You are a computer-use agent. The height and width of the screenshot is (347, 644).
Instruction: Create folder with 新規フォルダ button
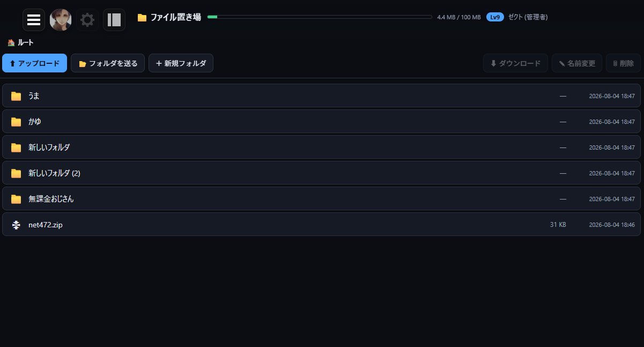[181, 63]
